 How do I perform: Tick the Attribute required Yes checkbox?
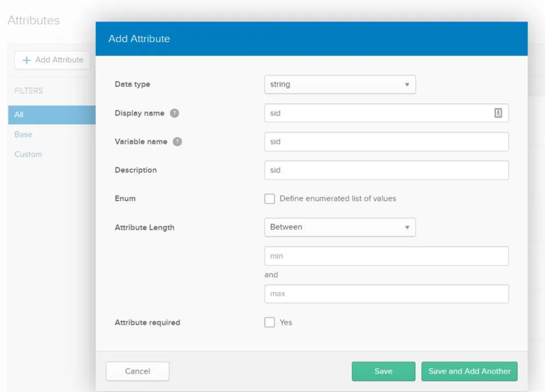[270, 322]
